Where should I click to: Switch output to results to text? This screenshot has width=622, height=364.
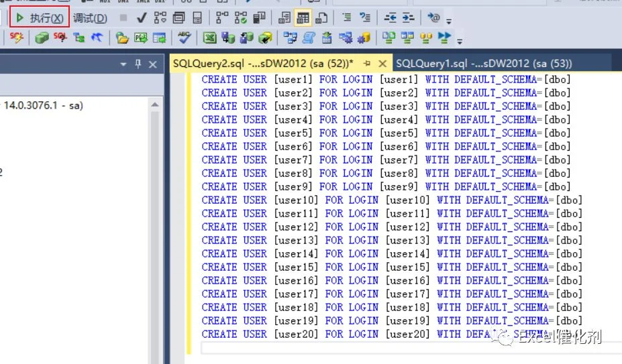click(x=284, y=18)
